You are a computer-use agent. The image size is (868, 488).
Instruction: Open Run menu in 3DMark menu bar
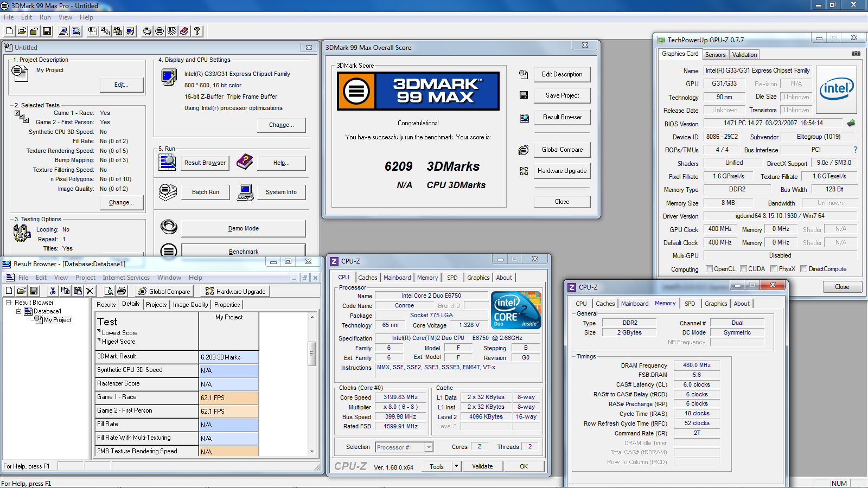[45, 17]
